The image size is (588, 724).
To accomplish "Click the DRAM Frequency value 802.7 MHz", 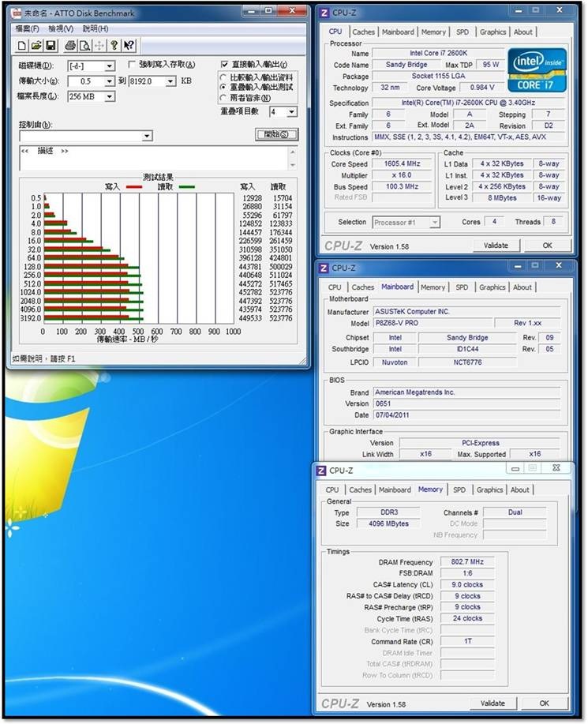I will coord(467,562).
